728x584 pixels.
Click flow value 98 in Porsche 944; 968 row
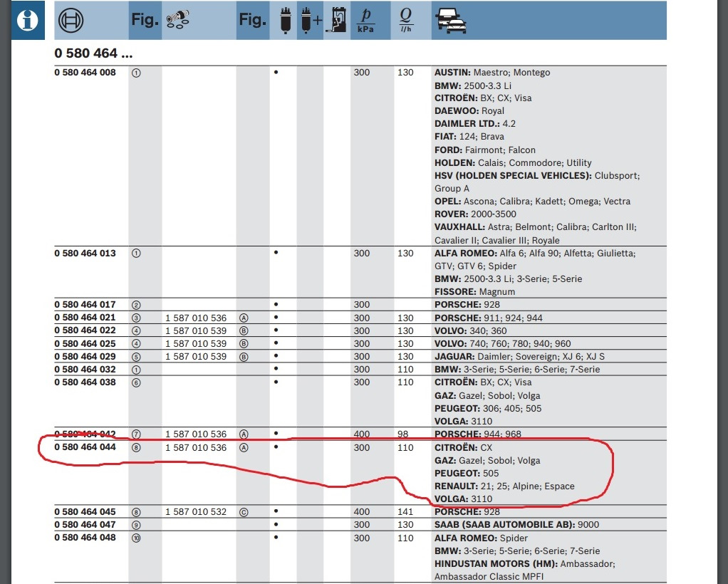[403, 434]
